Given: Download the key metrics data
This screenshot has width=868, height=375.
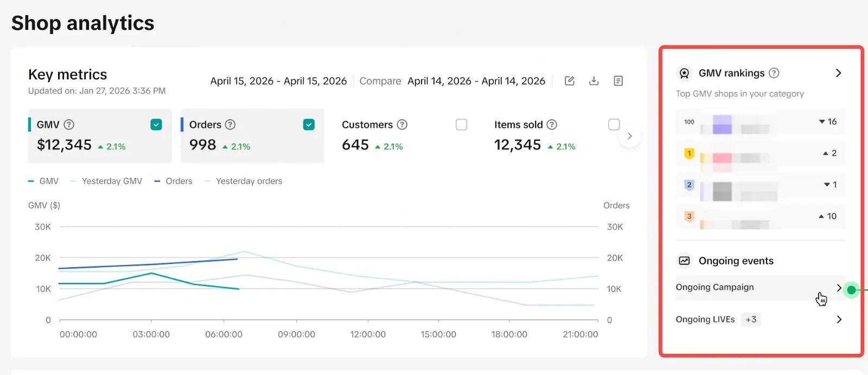Looking at the screenshot, I should [x=594, y=81].
